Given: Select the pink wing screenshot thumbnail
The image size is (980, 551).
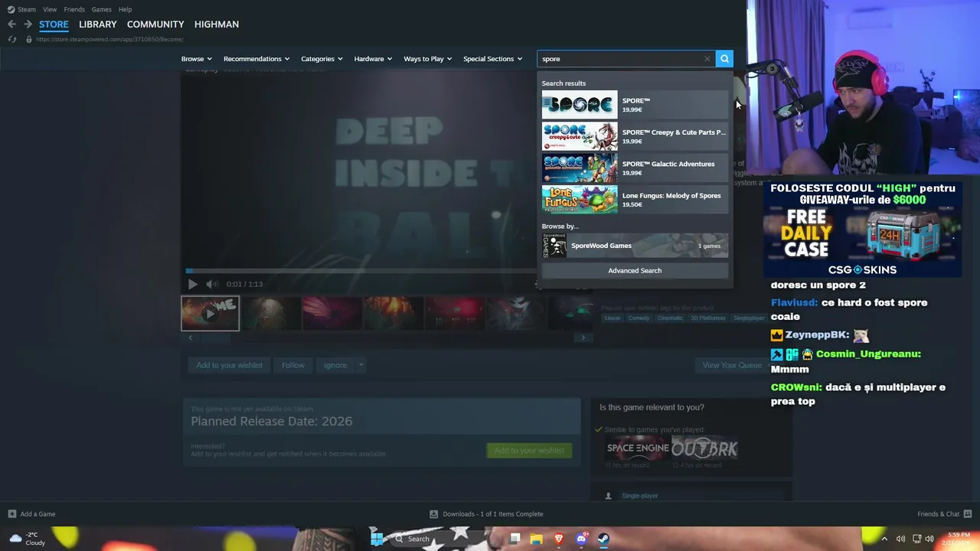Looking at the screenshot, I should click(x=332, y=314).
